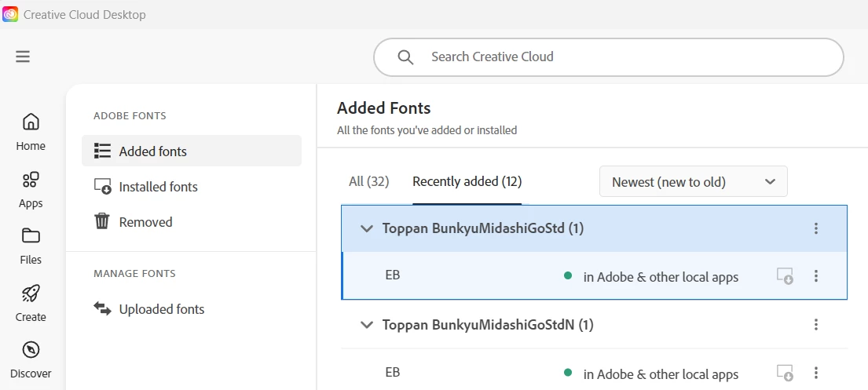This screenshot has height=390, width=868.
Task: Open the hamburger menu
Action: (23, 56)
